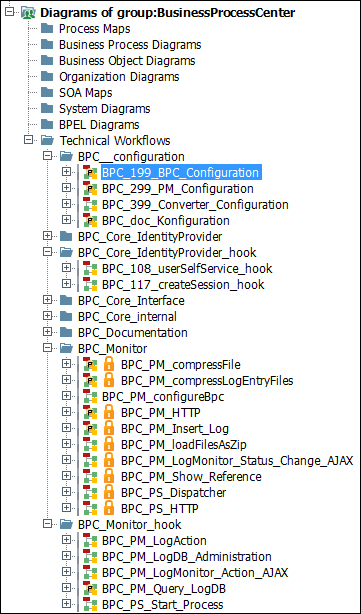Collapse the Diagrams of group root node
The width and height of the screenshot is (361, 614).
pyautogui.click(x=10, y=13)
